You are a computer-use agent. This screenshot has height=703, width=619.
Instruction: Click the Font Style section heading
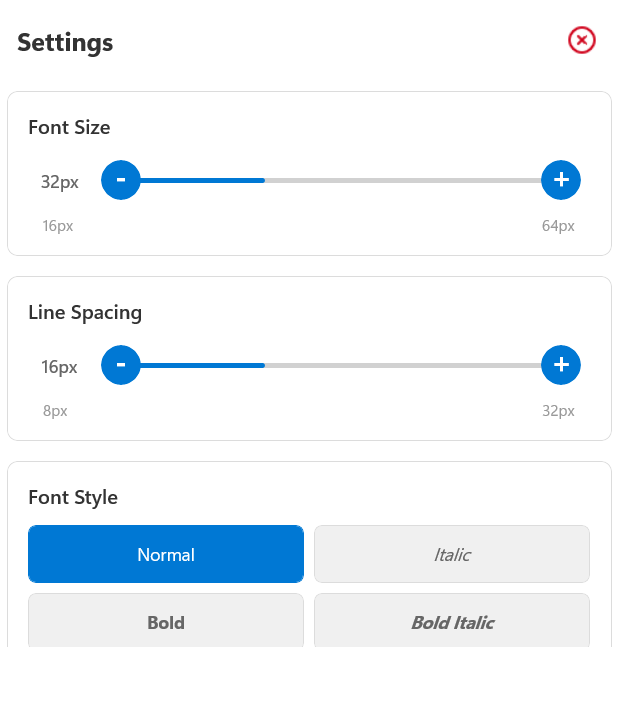73,497
